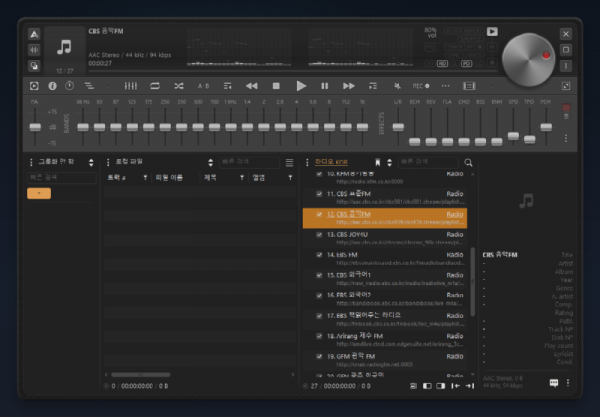Click the playback queue lines icon beside the timer
This screenshot has height=417, width=600.
point(89,86)
